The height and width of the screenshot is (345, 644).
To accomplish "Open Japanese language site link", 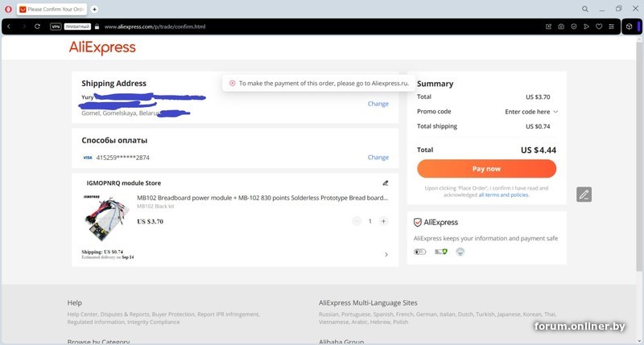I will 509,314.
